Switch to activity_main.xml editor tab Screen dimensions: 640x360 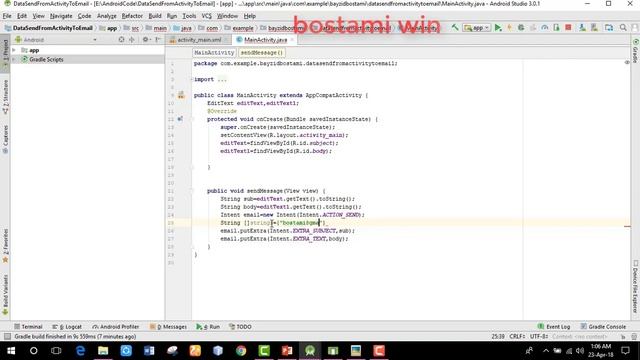(x=199, y=40)
